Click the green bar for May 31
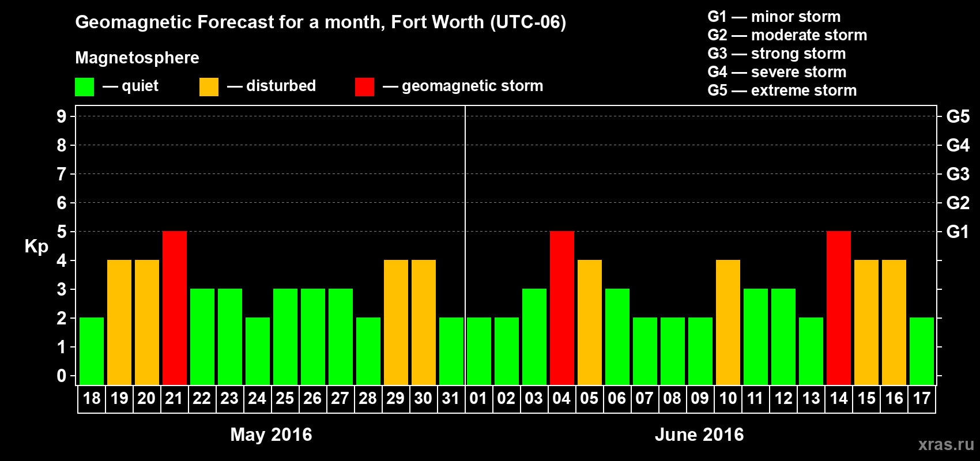Image resolution: width=980 pixels, height=461 pixels. coord(451,351)
